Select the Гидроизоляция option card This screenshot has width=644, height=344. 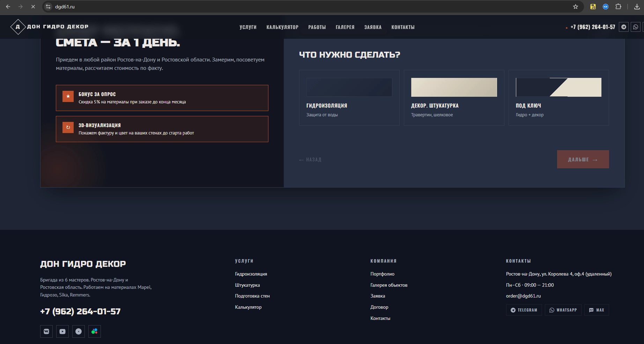tap(349, 98)
